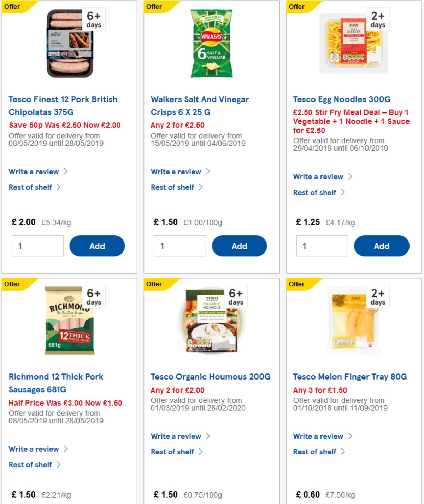Viewport: 424px width, 504px height.
Task: Add the Egg Noodles to basket
Action: click(382, 245)
